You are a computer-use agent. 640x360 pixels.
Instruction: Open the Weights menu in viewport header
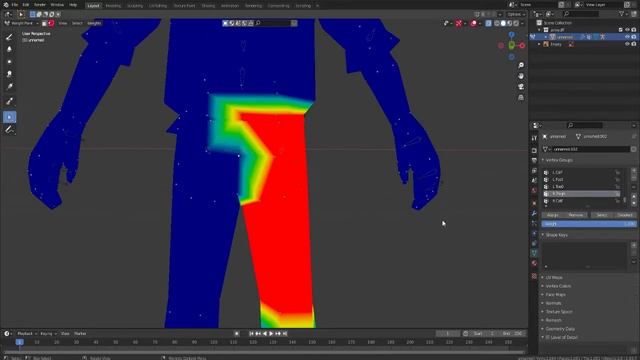[x=94, y=23]
